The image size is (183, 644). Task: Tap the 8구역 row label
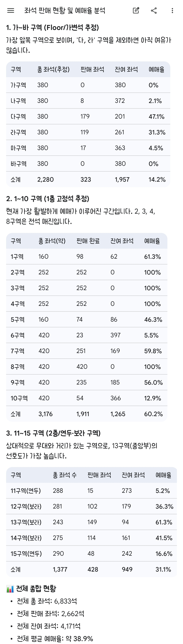pyautogui.click(x=17, y=367)
